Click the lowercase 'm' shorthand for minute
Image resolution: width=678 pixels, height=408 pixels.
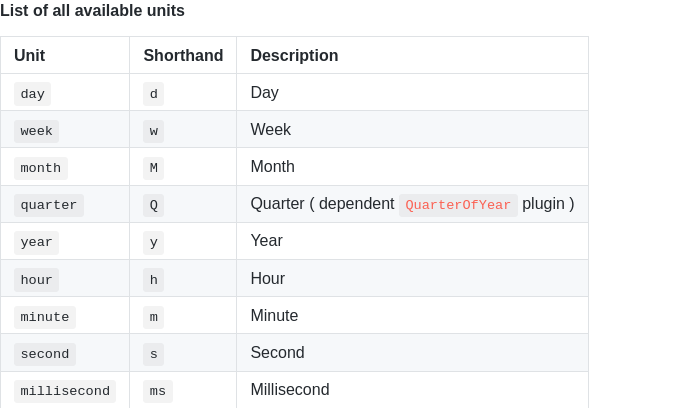pyautogui.click(x=154, y=317)
